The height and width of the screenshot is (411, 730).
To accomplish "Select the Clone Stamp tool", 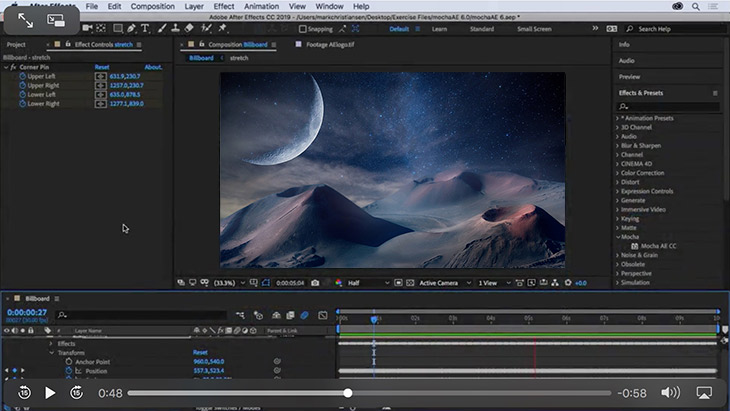I will click(x=175, y=28).
